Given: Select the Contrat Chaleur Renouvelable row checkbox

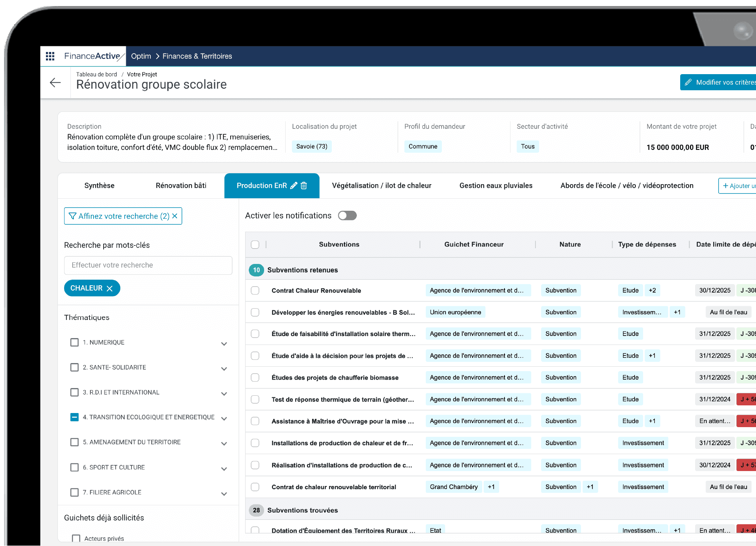Looking at the screenshot, I should point(255,291).
